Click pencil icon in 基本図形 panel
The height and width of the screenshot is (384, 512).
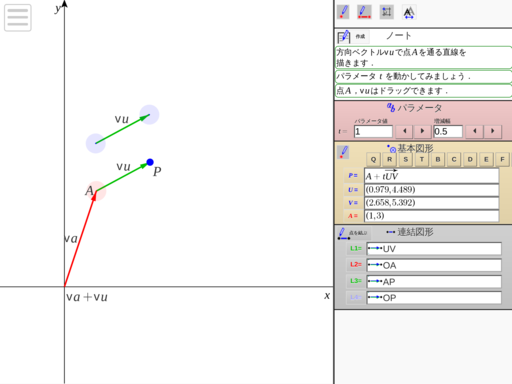(x=343, y=152)
